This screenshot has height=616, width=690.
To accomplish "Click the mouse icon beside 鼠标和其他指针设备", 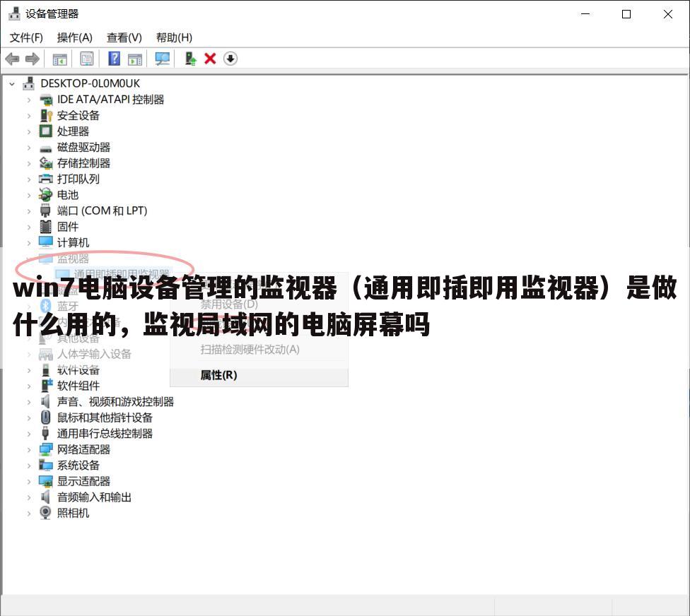I will pos(46,417).
